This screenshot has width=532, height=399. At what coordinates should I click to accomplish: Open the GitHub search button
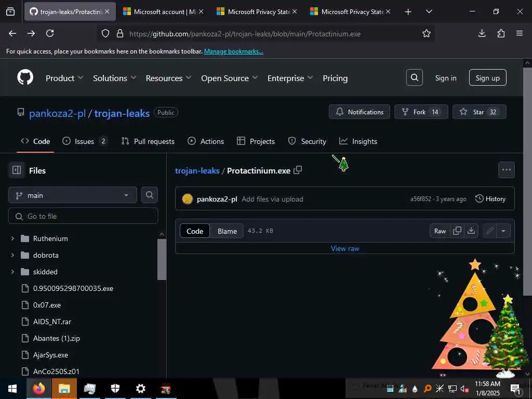tap(414, 78)
